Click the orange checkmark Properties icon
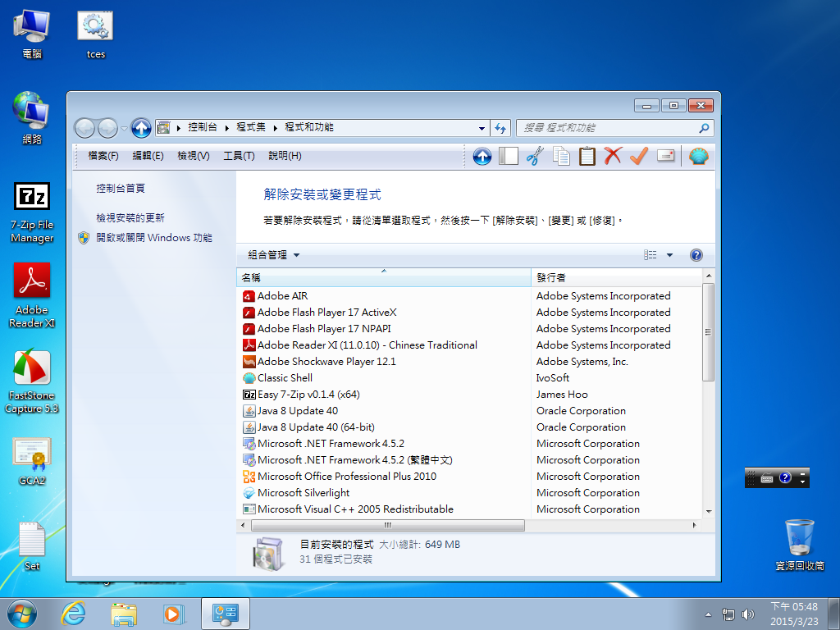 (639, 155)
